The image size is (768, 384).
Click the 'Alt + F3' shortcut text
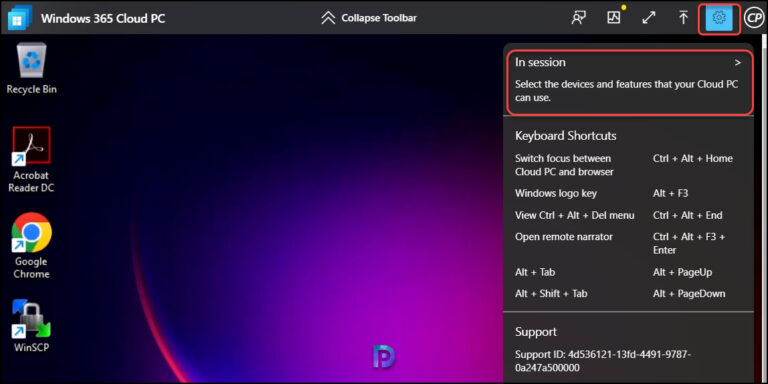pyautogui.click(x=671, y=193)
